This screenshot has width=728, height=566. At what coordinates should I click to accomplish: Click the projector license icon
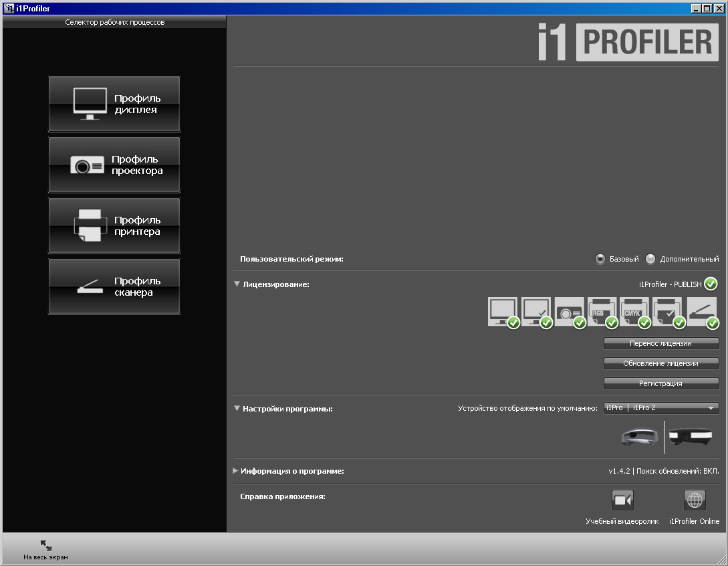pyautogui.click(x=570, y=312)
